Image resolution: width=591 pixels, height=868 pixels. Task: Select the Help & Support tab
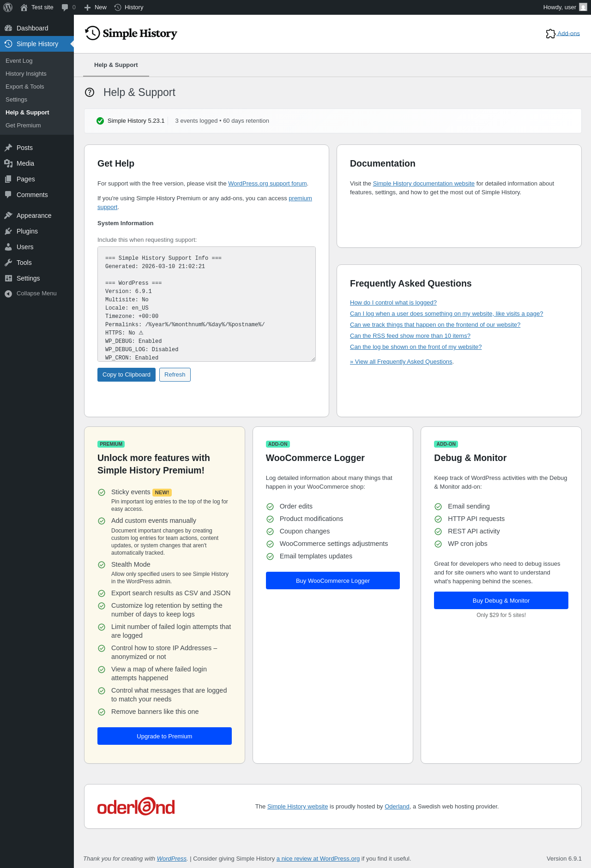tap(116, 65)
